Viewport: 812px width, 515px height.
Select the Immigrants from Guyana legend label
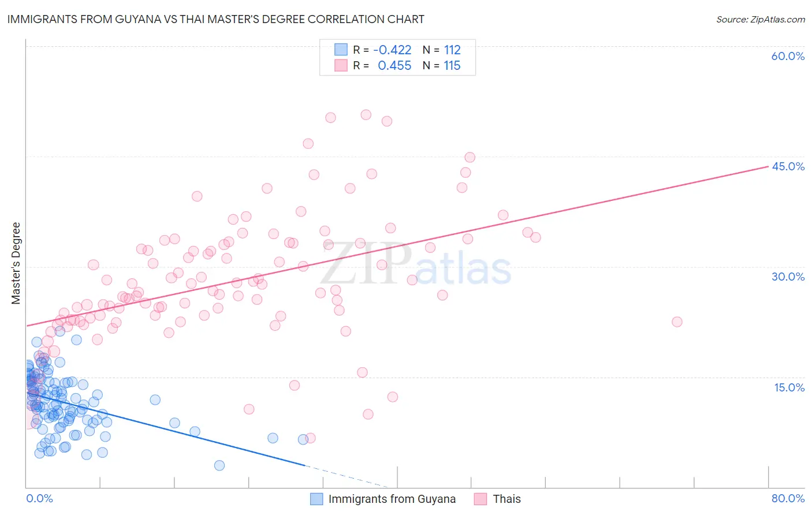(x=392, y=499)
